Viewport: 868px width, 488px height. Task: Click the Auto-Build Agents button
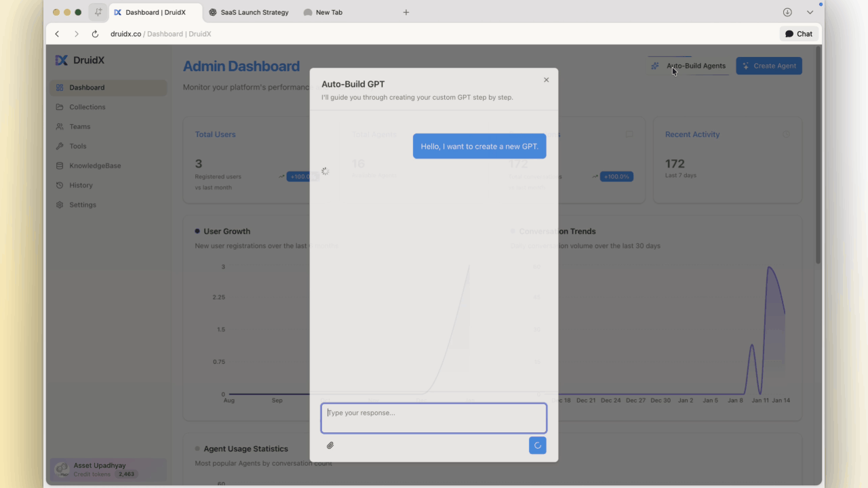(x=688, y=66)
